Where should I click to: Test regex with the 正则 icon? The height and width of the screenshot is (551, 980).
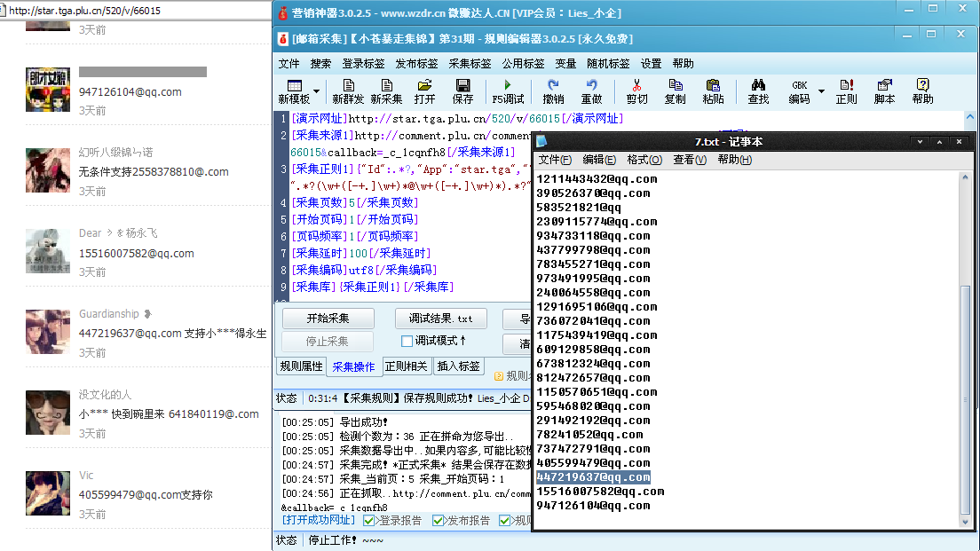(845, 91)
